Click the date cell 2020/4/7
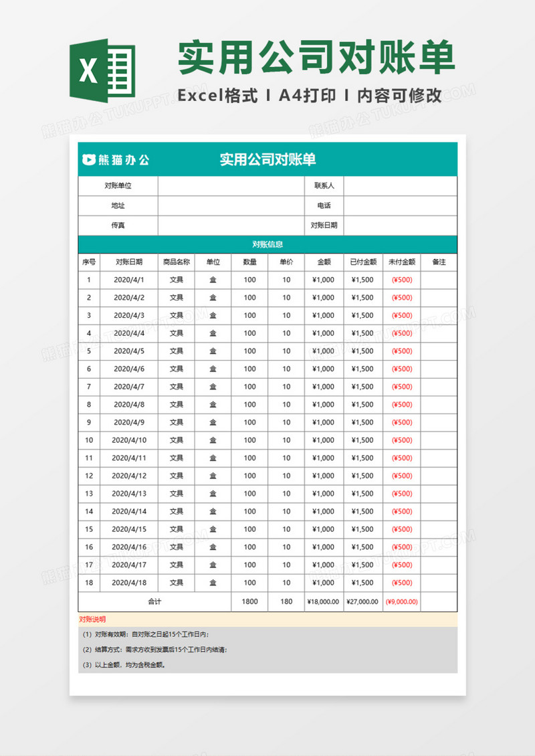Viewport: 535px width, 756px height. pyautogui.click(x=128, y=387)
